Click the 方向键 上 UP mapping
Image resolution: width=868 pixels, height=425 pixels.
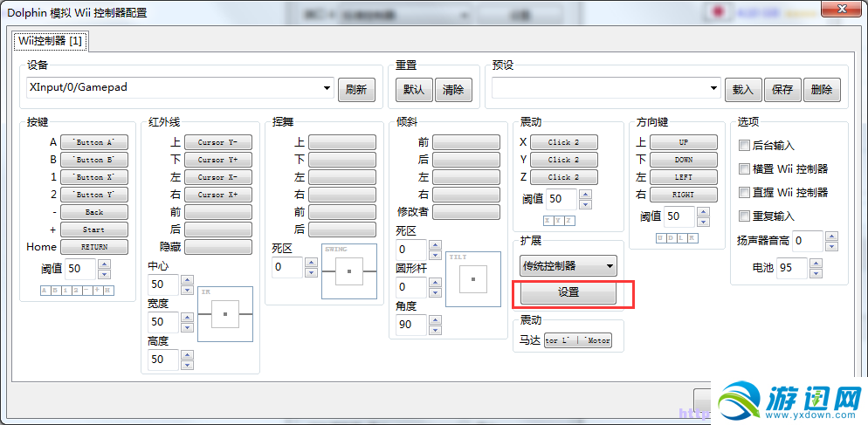pyautogui.click(x=684, y=142)
